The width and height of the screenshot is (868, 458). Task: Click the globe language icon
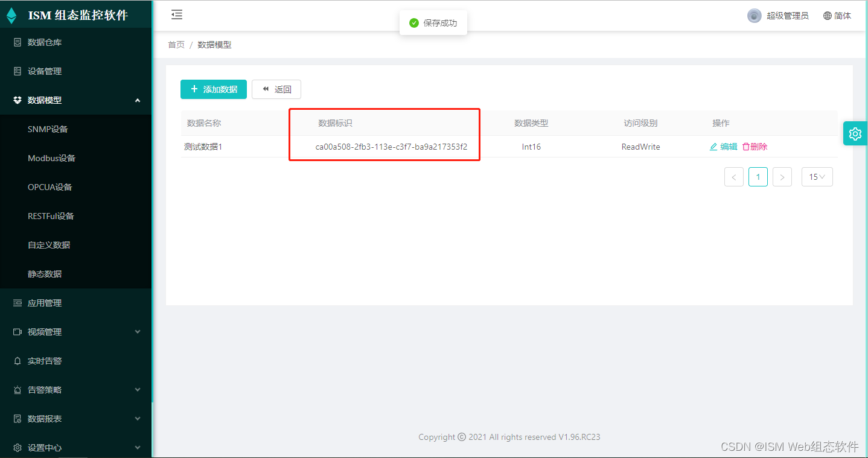828,16
